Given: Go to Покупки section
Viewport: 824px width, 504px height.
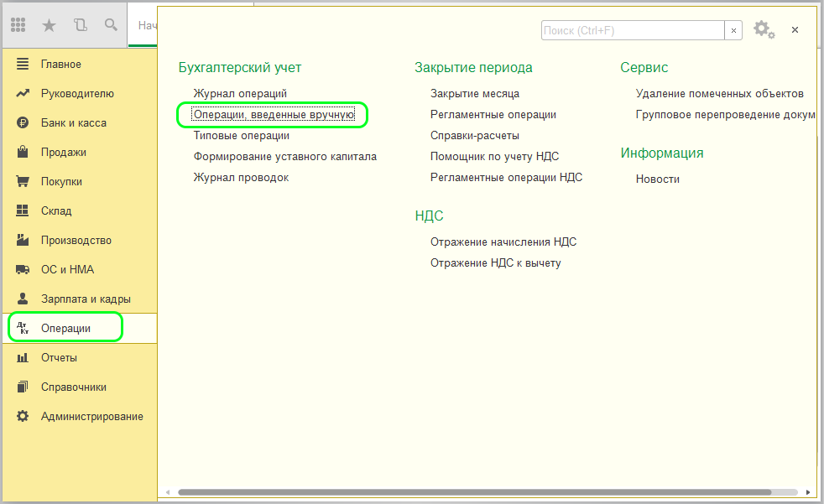Looking at the screenshot, I should [61, 182].
